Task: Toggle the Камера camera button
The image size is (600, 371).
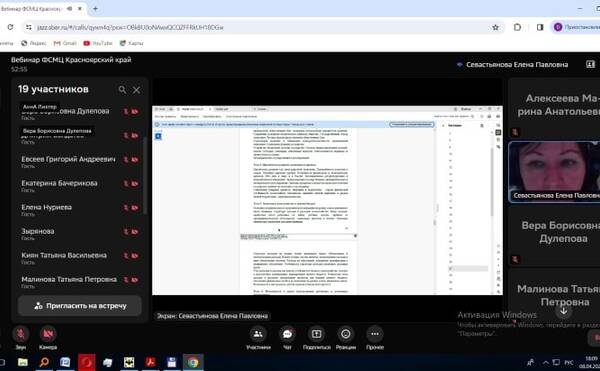Action: tap(48, 334)
